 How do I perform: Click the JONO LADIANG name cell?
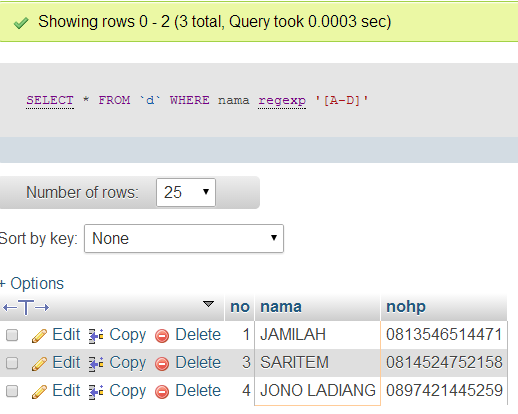[x=317, y=391]
